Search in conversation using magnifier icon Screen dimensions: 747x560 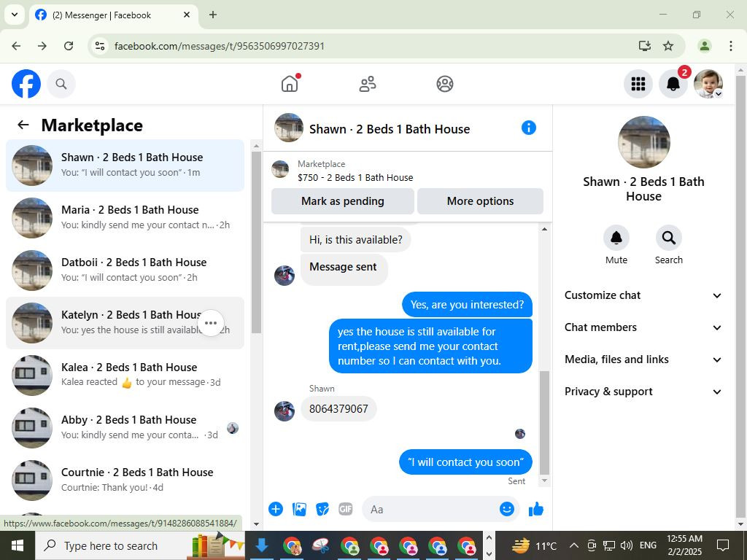pos(668,238)
